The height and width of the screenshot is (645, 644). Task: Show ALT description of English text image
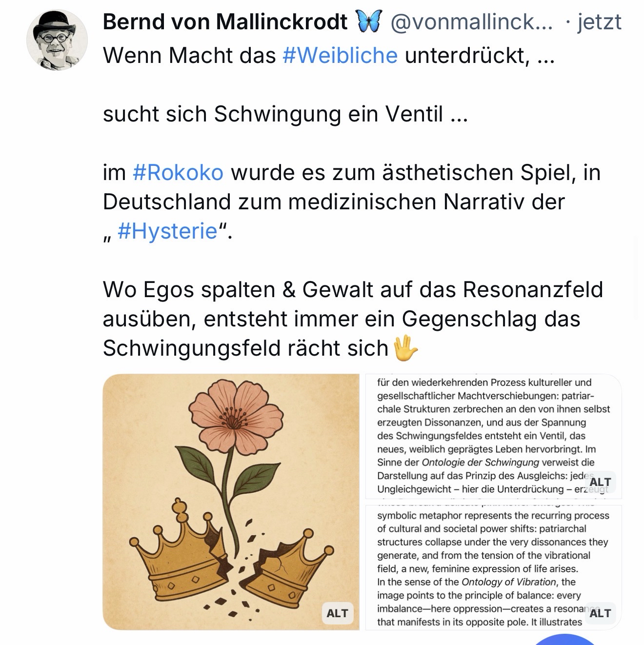click(x=600, y=613)
